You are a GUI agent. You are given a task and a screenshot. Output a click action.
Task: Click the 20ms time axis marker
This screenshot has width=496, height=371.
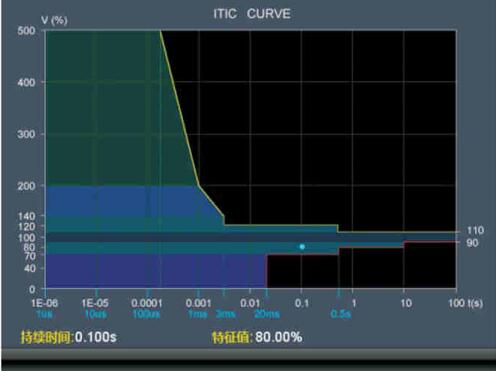[x=267, y=314]
